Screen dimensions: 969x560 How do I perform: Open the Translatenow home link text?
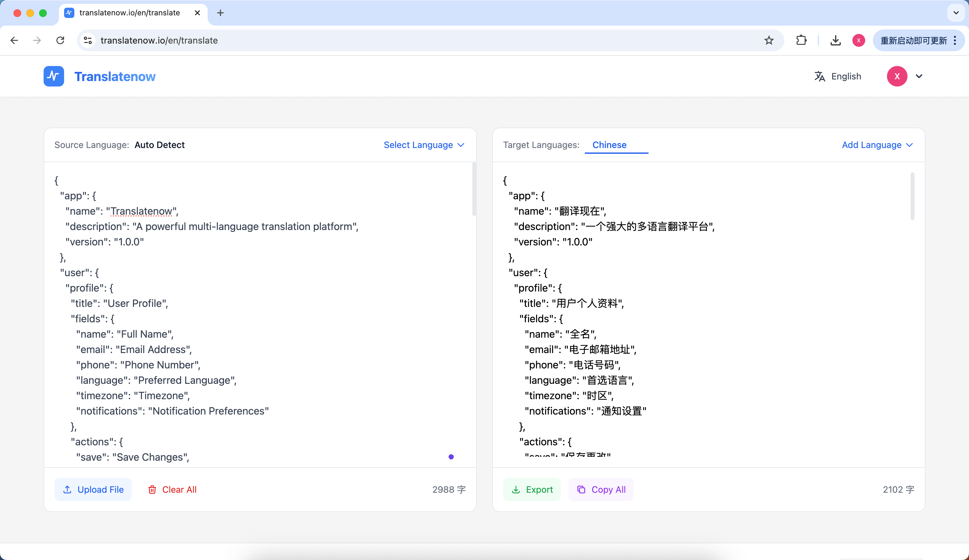coord(115,77)
